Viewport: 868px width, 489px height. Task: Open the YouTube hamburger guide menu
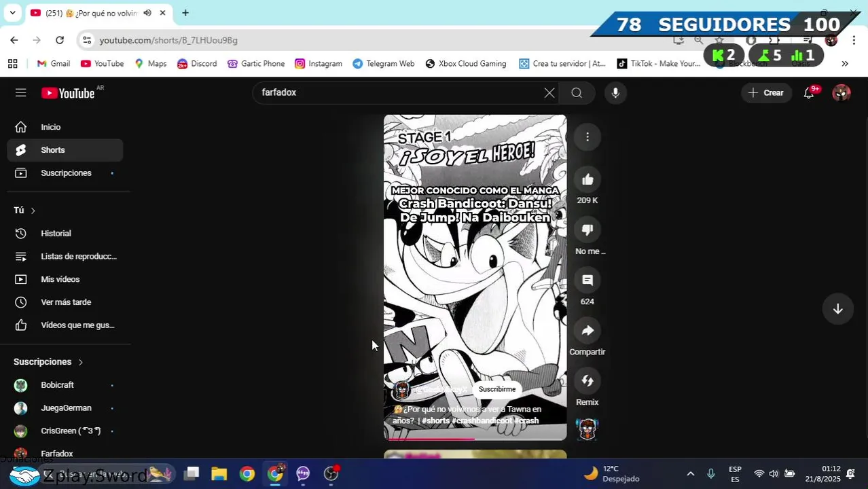coord(21,93)
